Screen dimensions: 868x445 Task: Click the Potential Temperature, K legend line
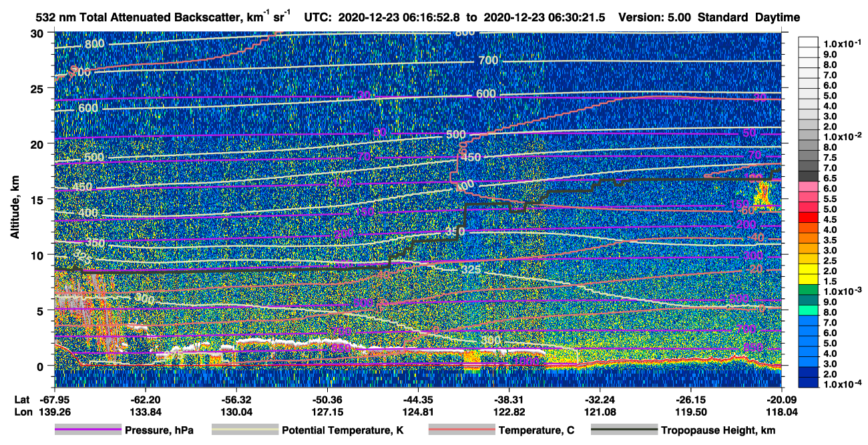pos(244,430)
